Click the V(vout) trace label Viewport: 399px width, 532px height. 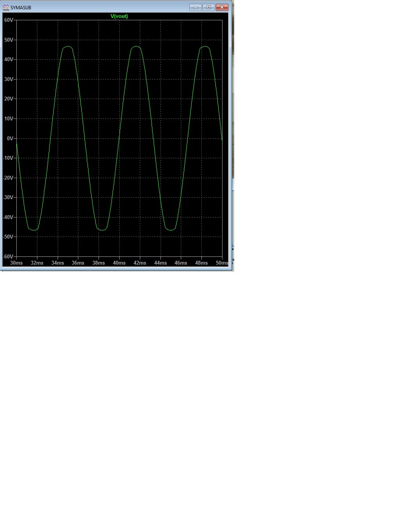[119, 16]
